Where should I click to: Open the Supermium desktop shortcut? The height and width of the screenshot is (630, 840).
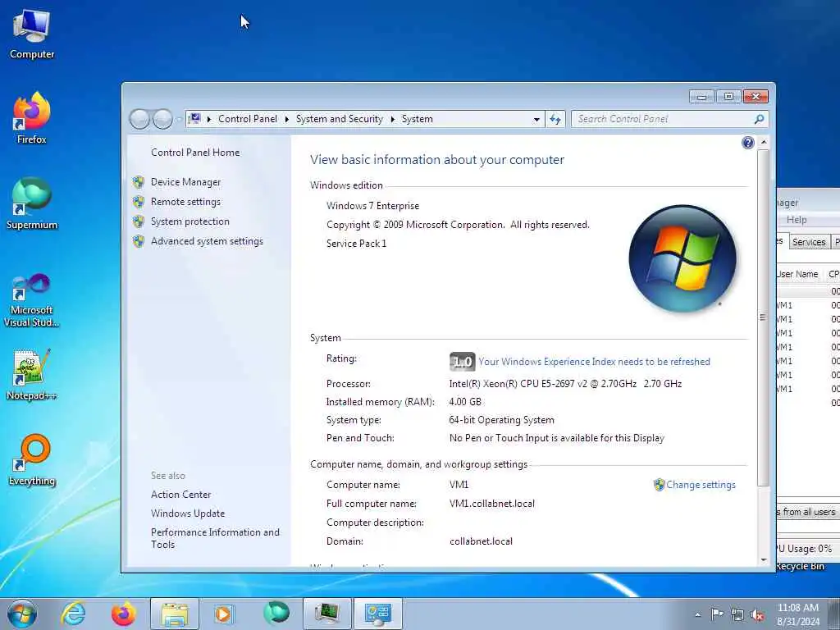pyautogui.click(x=32, y=203)
